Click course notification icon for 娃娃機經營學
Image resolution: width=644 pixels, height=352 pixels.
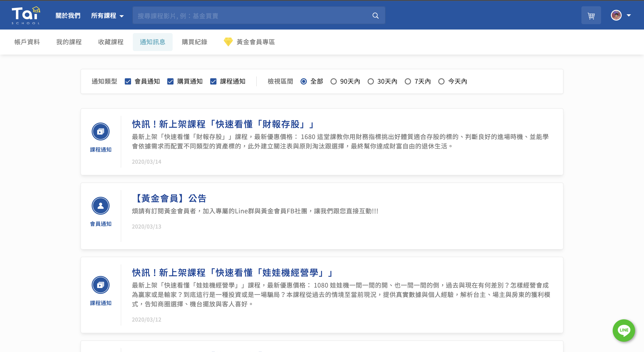click(x=100, y=285)
